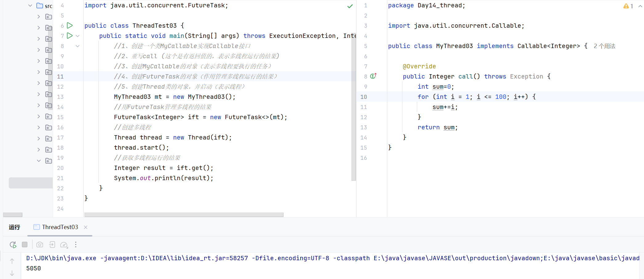Image resolution: width=644 pixels, height=279 pixels.
Task: Open the '2 个用法' usages hint
Action: [x=604, y=46]
